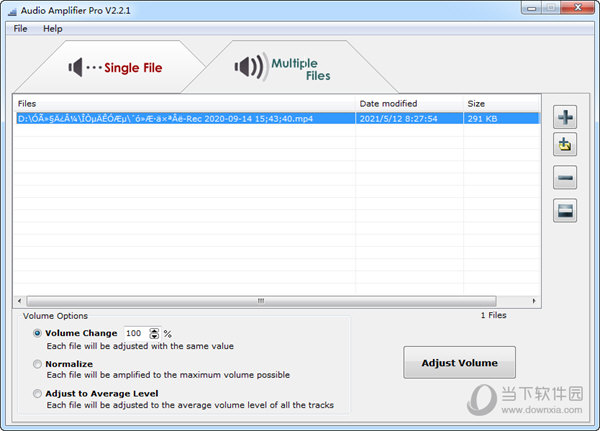600x431 pixels.
Task: Close the Audio Amplifier Pro window
Action: coord(578,8)
